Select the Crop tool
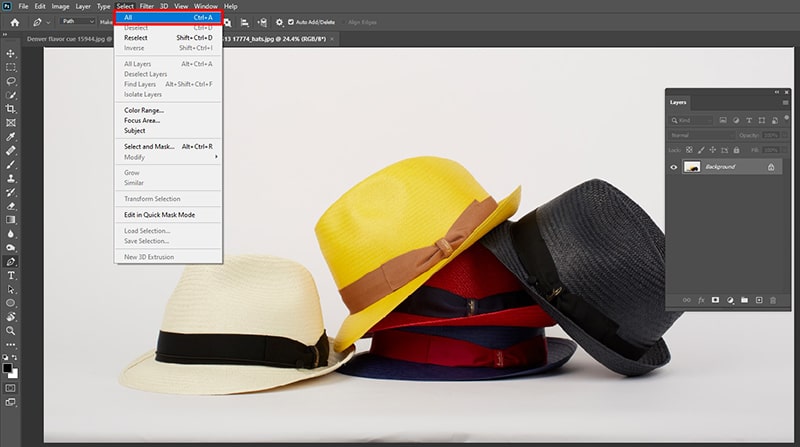800x447 pixels. tap(10, 109)
